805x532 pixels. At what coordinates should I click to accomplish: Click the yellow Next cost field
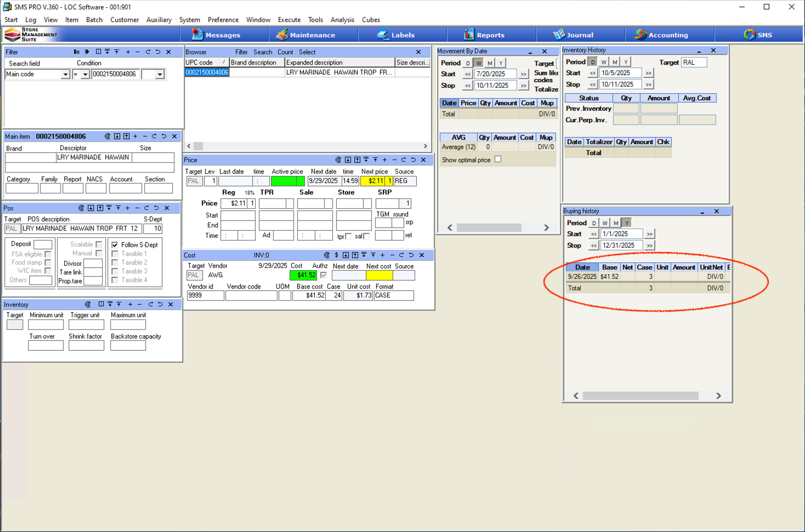pos(379,275)
